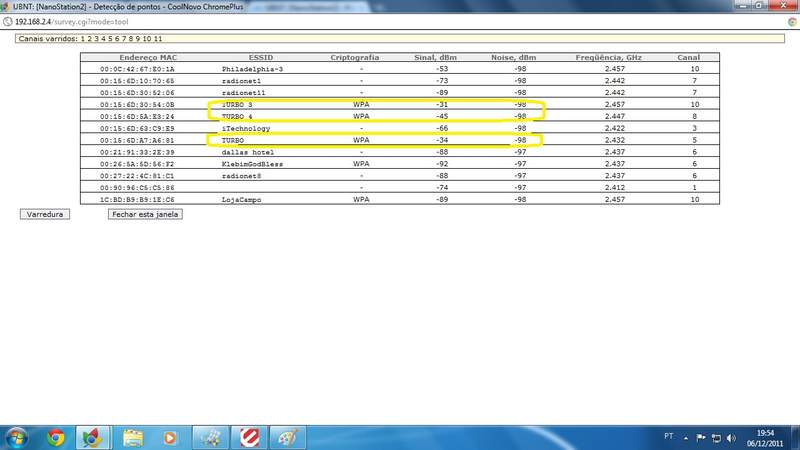Click the 2.412 frequency value
800x450 pixels.
[x=614, y=188]
